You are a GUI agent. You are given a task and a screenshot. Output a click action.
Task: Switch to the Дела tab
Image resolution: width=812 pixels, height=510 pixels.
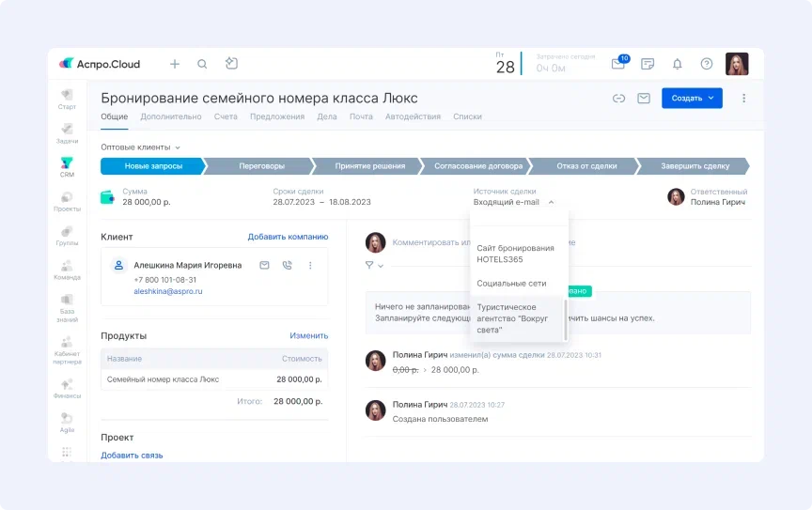[x=327, y=116]
